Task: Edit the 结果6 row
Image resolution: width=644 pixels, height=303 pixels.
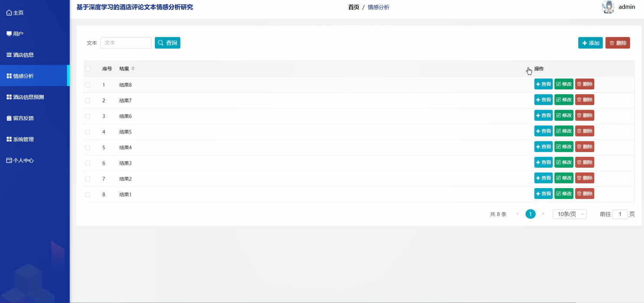Action: pos(564,115)
